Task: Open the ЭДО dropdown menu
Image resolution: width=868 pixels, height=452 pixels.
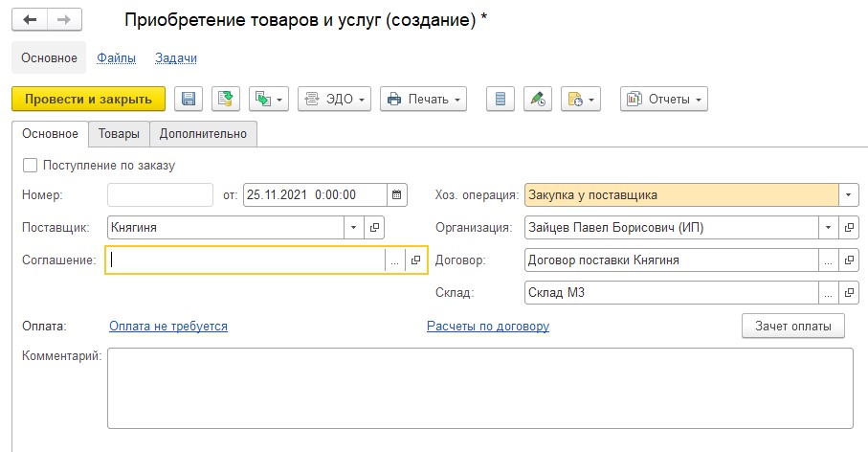Action: coord(334,100)
